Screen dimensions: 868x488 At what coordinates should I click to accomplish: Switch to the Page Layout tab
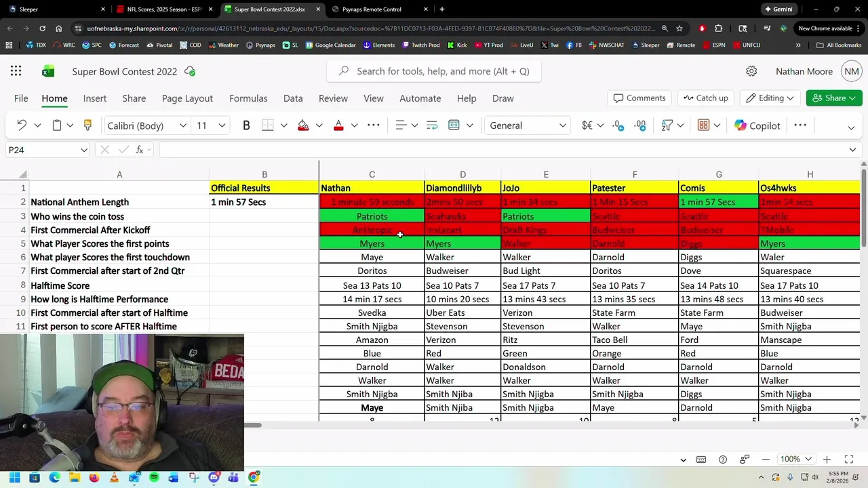pos(187,98)
